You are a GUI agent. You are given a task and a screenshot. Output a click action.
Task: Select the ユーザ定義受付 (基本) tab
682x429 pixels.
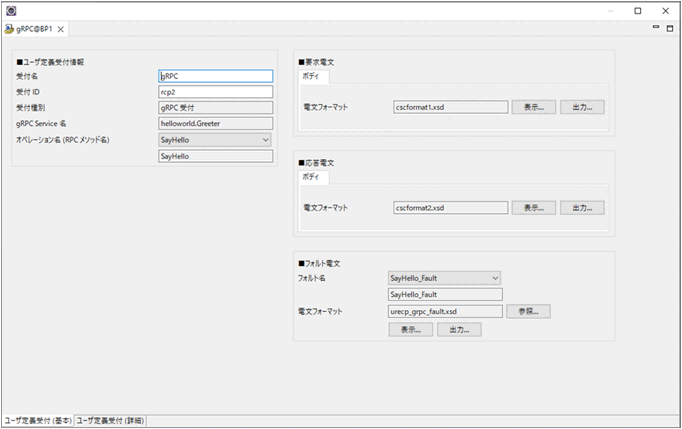click(x=37, y=421)
